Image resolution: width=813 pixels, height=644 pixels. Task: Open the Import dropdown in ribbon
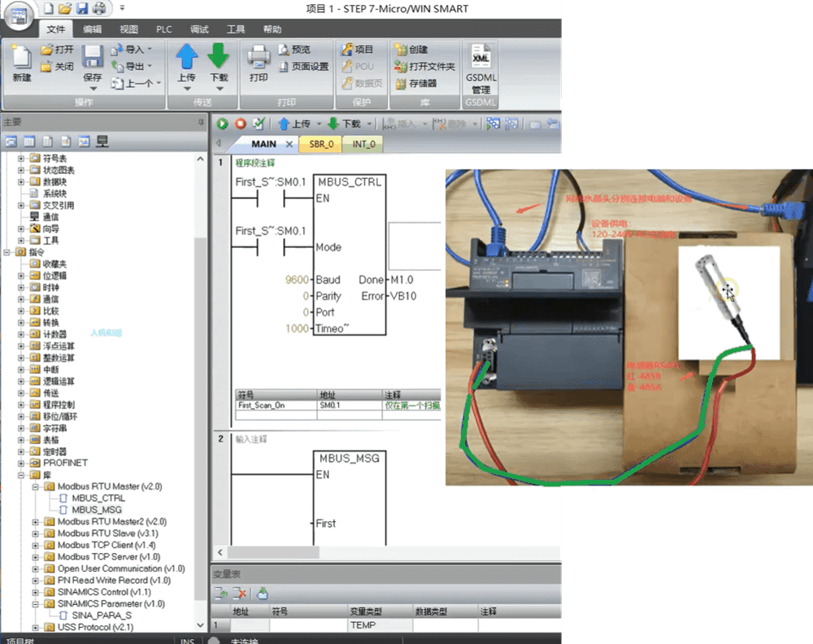click(133, 50)
